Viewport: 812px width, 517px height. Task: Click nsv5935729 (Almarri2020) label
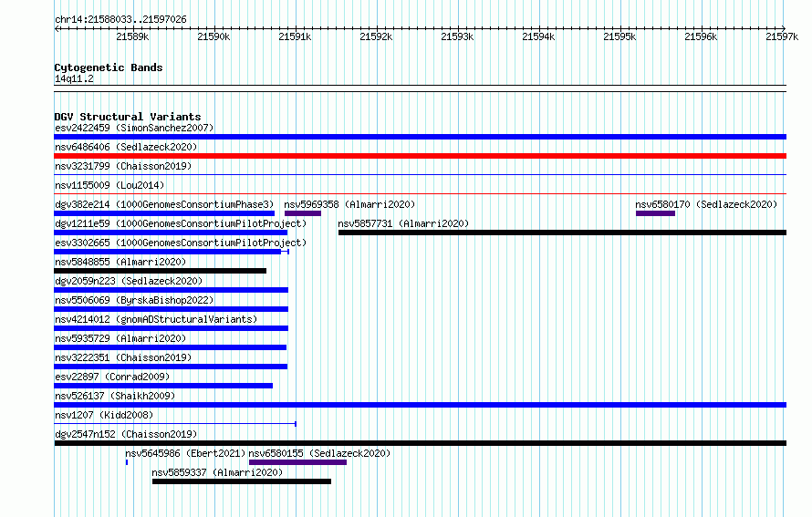coord(120,338)
